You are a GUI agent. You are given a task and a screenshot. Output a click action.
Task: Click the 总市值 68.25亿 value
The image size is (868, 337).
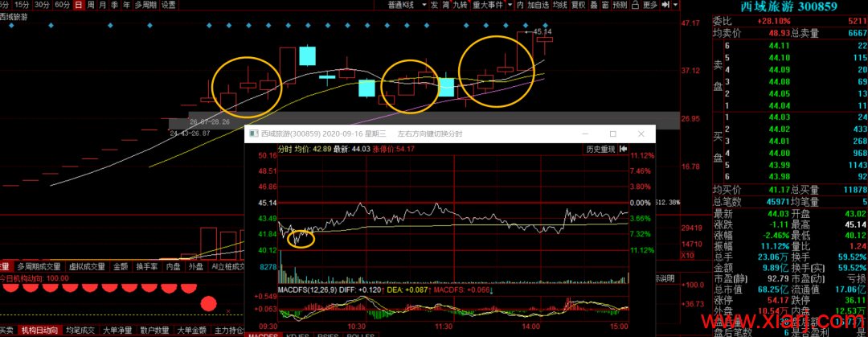coord(775,291)
